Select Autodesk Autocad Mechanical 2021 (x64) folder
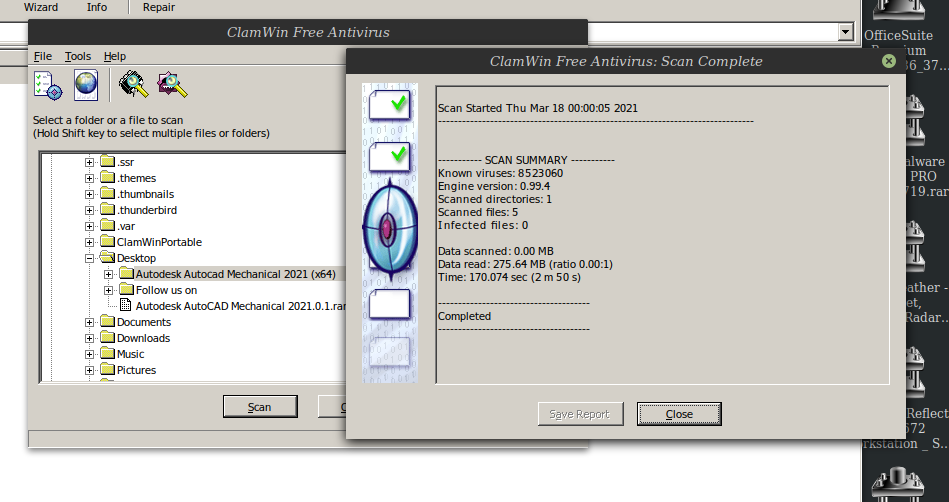The width and height of the screenshot is (949, 502). click(235, 274)
